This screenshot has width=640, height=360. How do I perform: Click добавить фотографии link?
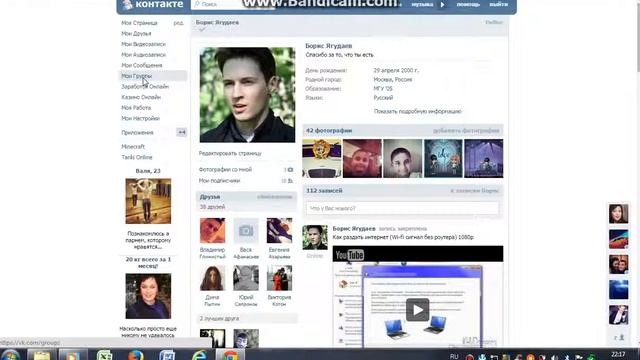coord(466,131)
